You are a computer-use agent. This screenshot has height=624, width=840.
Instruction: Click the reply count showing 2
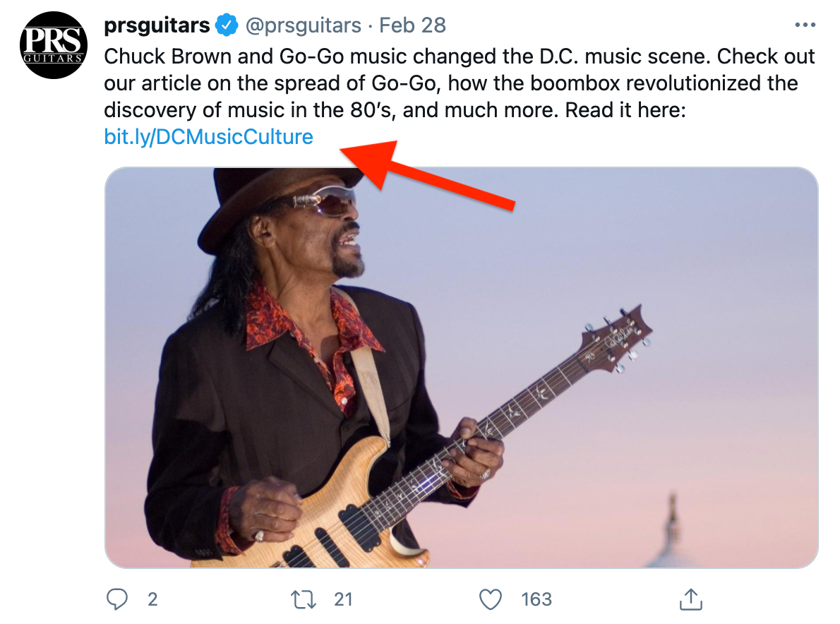tap(152, 599)
